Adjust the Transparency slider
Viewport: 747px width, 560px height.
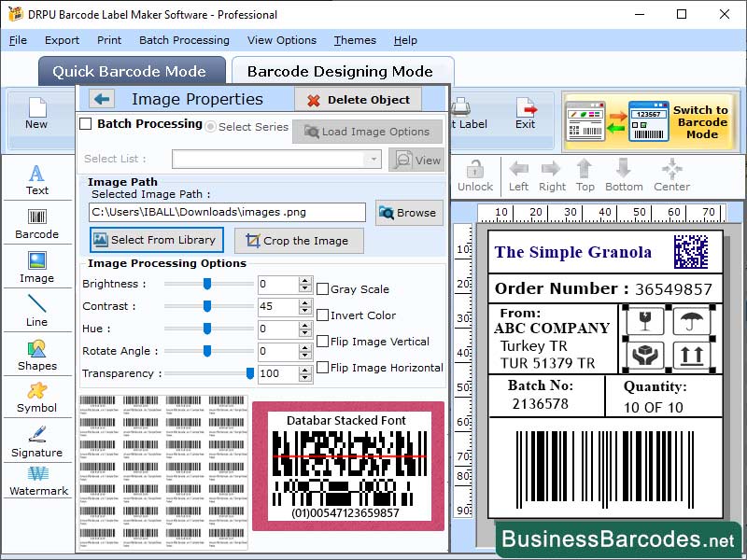click(x=252, y=373)
